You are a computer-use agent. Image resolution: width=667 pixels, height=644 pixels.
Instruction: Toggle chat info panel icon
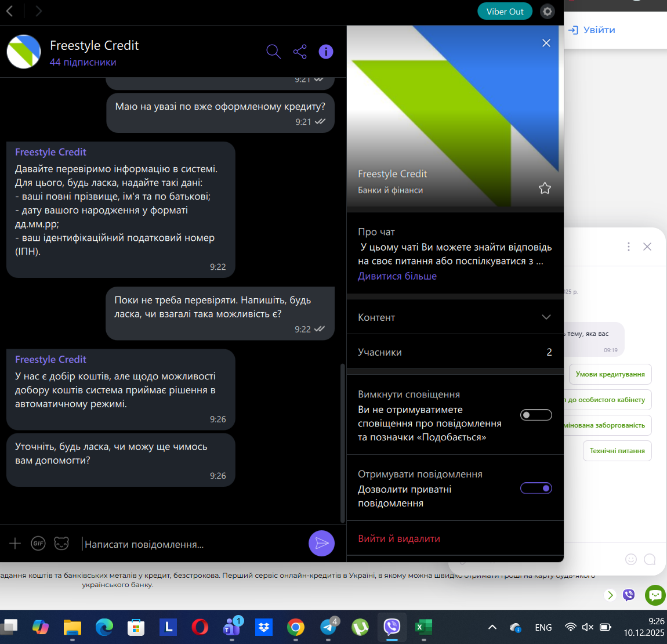(326, 52)
